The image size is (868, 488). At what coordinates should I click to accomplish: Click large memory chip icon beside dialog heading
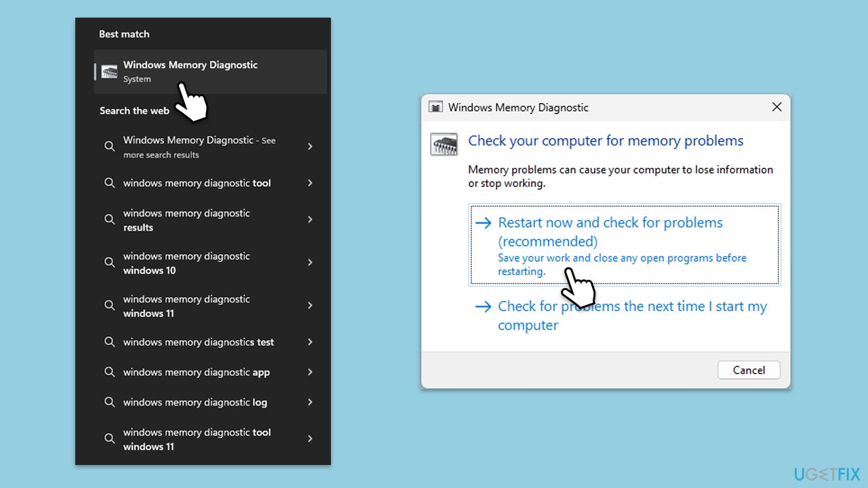point(443,144)
